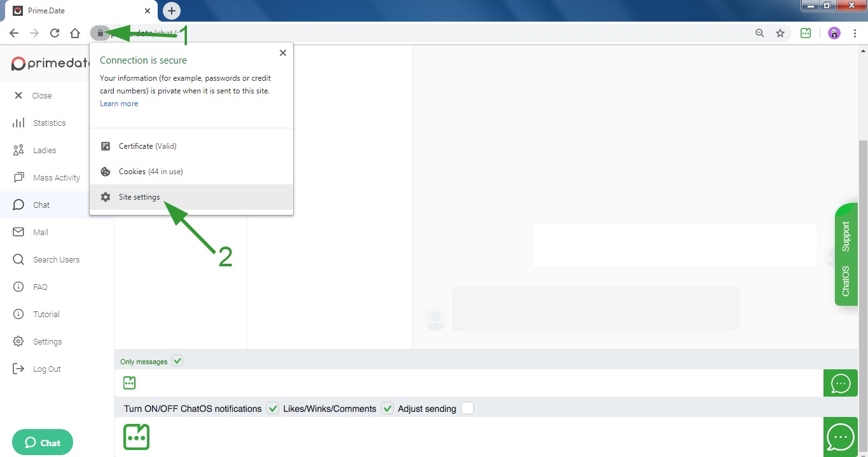Click the green Chat button
868x457 pixels.
click(43, 442)
